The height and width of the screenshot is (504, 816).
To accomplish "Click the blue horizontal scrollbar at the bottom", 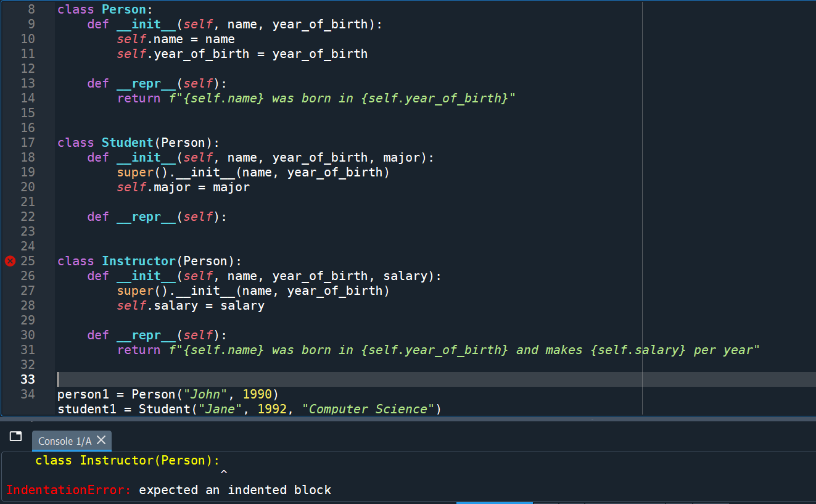I will (x=493, y=502).
